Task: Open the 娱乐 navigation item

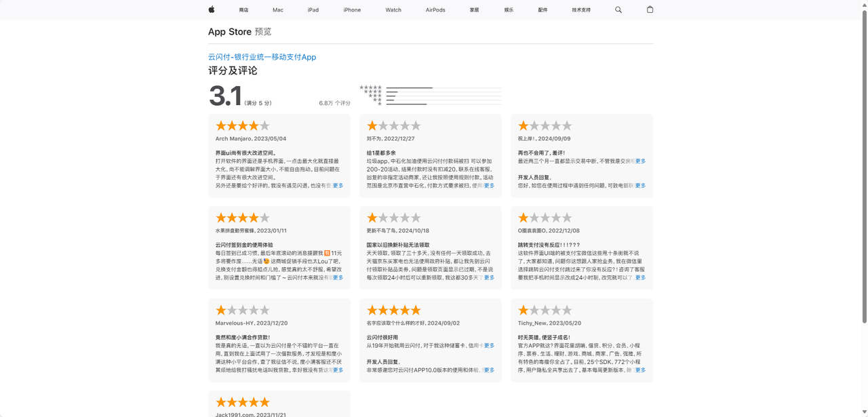Action: pyautogui.click(x=509, y=10)
